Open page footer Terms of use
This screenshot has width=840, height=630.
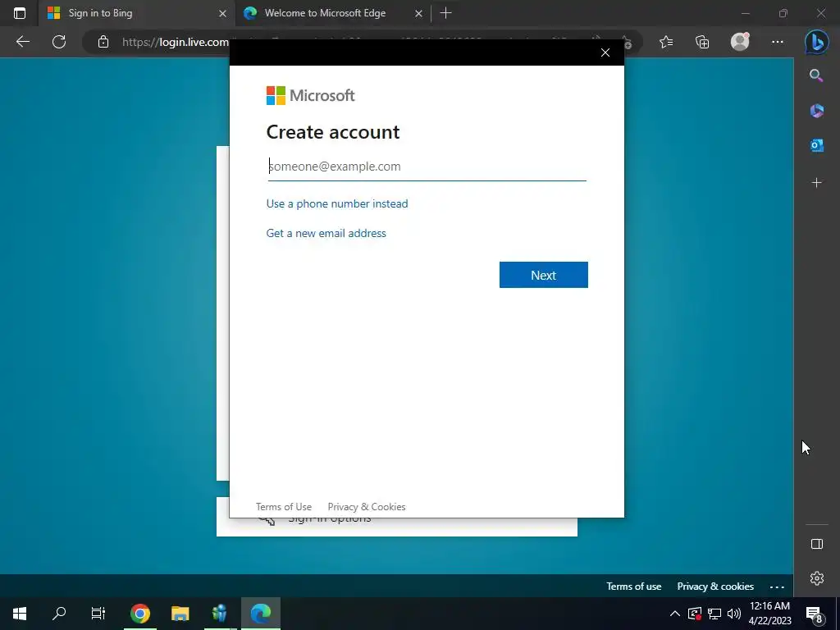[x=634, y=586]
